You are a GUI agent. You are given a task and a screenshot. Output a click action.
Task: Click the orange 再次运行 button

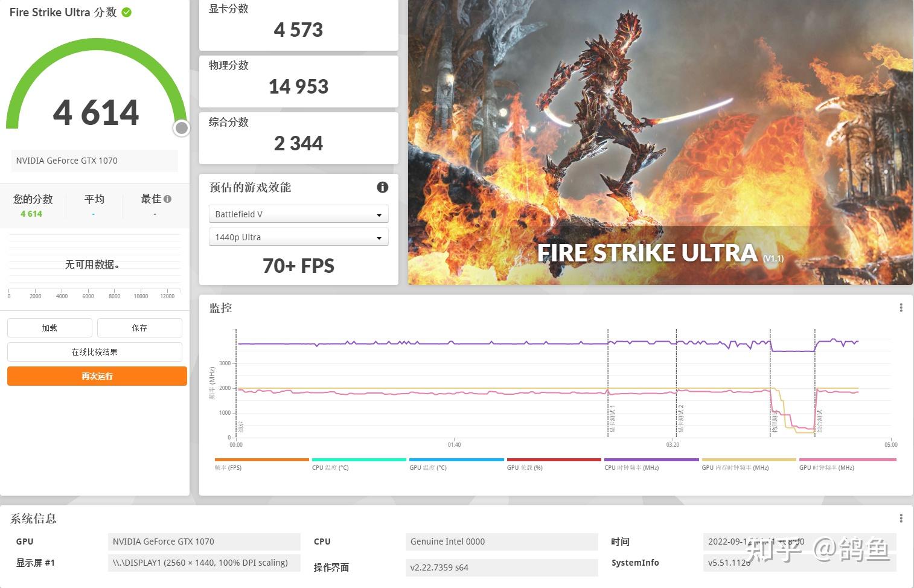pyautogui.click(x=97, y=376)
